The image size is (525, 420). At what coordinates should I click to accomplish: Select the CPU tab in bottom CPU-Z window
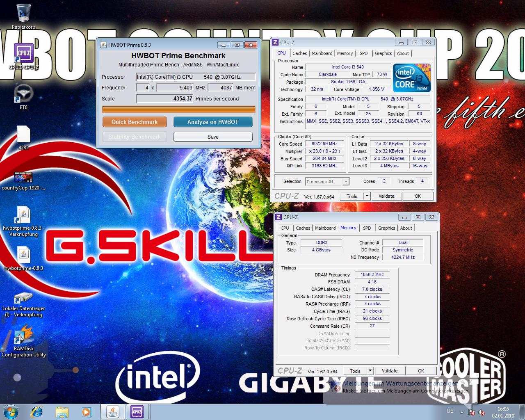[285, 228]
